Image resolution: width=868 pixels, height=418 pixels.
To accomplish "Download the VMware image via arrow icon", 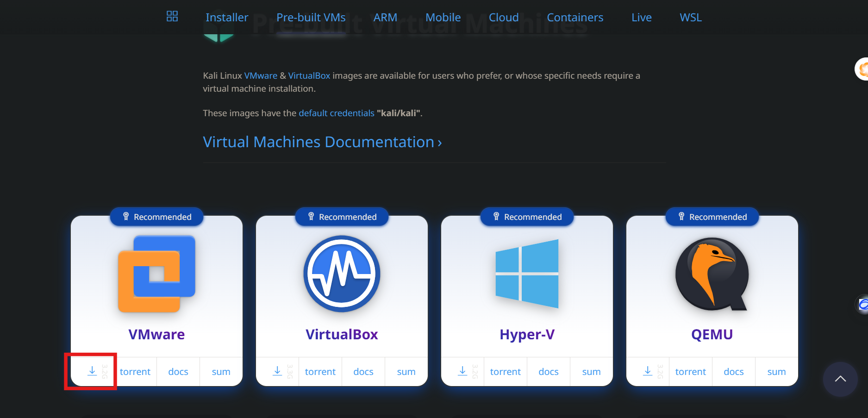I will click(92, 371).
